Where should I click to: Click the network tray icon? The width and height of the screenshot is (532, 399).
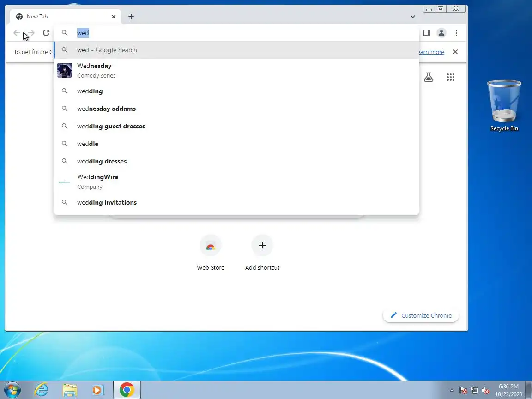tap(474, 391)
